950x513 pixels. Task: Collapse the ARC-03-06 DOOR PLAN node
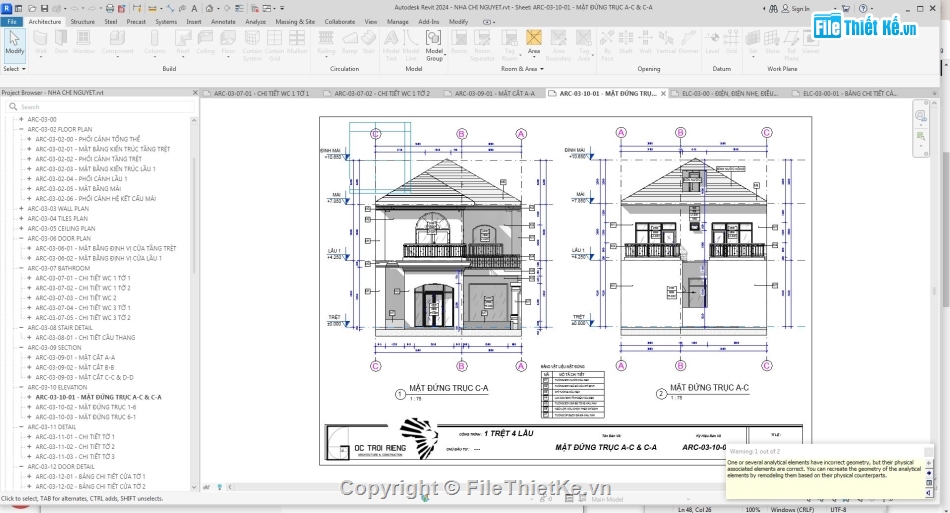(21, 238)
